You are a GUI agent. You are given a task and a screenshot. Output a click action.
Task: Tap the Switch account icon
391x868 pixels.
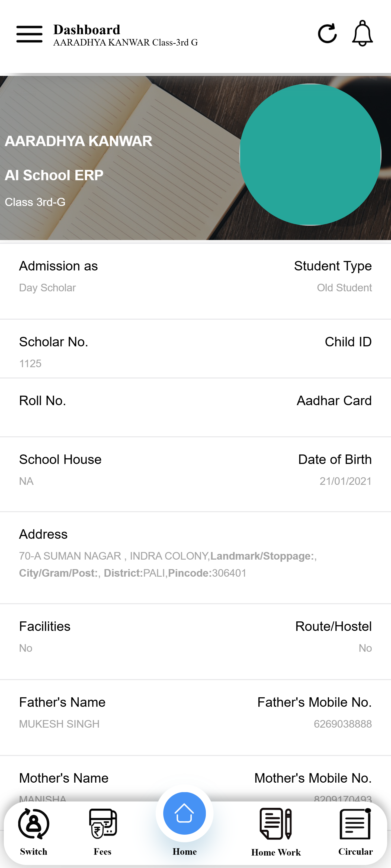click(x=34, y=824)
